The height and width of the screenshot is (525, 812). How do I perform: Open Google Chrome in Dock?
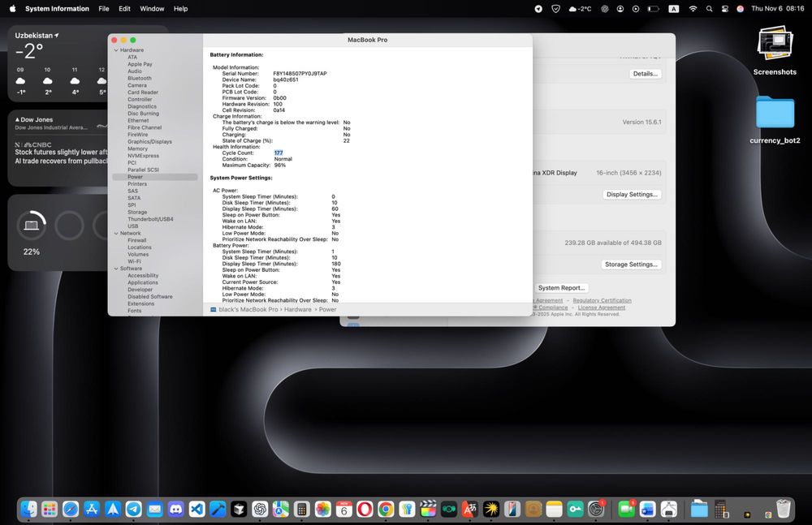tap(385, 510)
